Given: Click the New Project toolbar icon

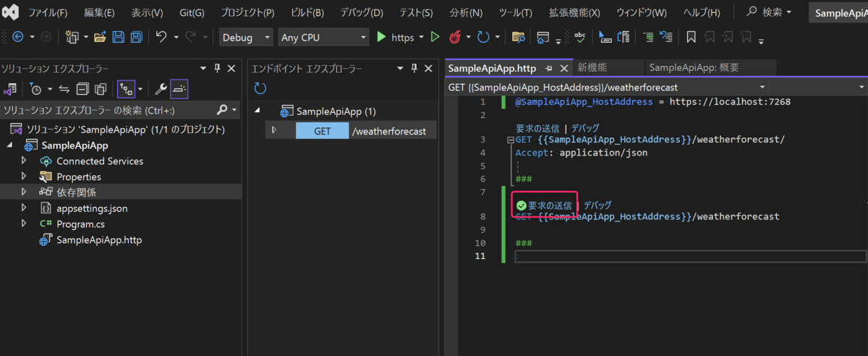Looking at the screenshot, I should (x=72, y=37).
